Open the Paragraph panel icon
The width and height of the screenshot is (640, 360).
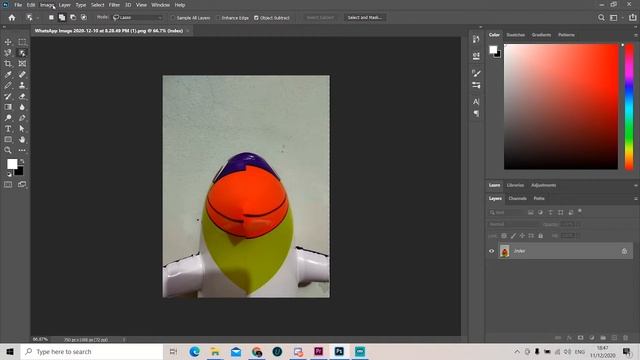pos(476,113)
